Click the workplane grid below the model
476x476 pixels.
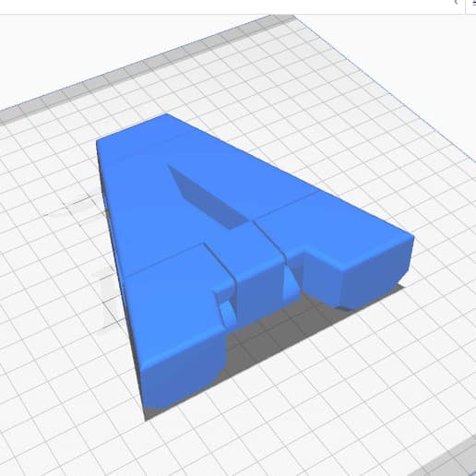coord(277,431)
